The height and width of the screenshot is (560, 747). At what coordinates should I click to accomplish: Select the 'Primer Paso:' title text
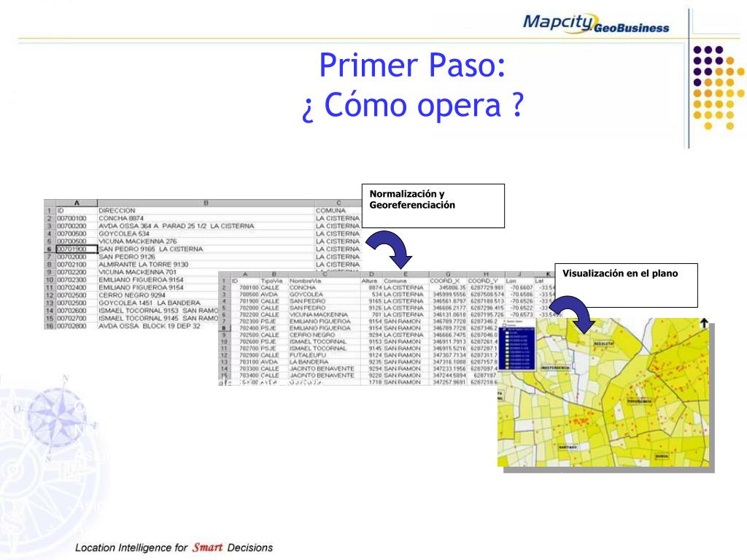(412, 65)
